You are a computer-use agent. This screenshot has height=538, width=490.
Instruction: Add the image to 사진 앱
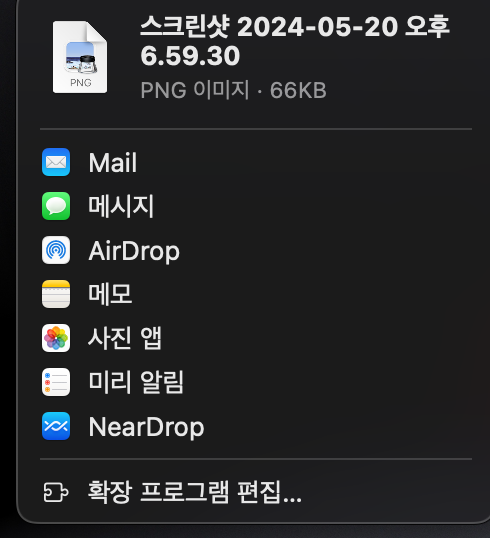coord(256,338)
